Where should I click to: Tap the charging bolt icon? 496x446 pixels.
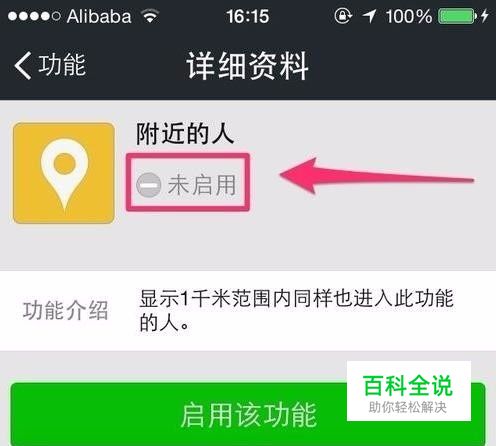[x=485, y=16]
